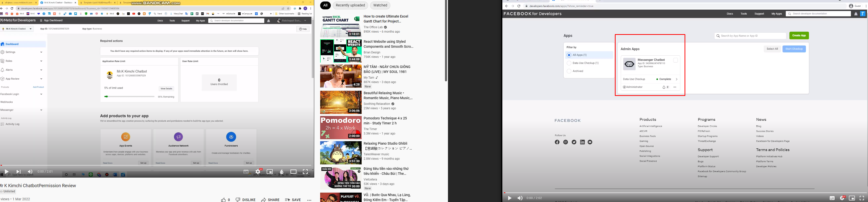The width and height of the screenshot is (868, 202).
Task: Open notifications bell in Meta for Developers header
Action: click(x=268, y=21)
